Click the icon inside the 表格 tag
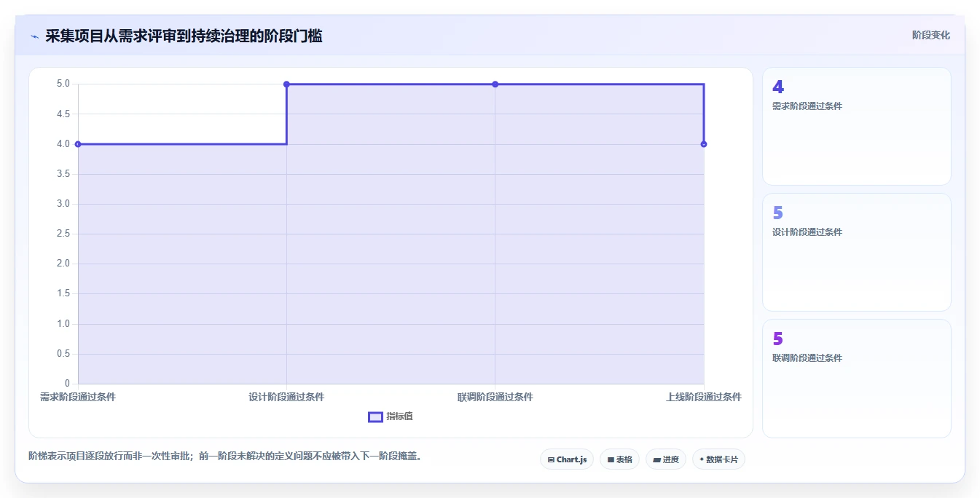Screen dimensions: 980x498 [x=611, y=460]
